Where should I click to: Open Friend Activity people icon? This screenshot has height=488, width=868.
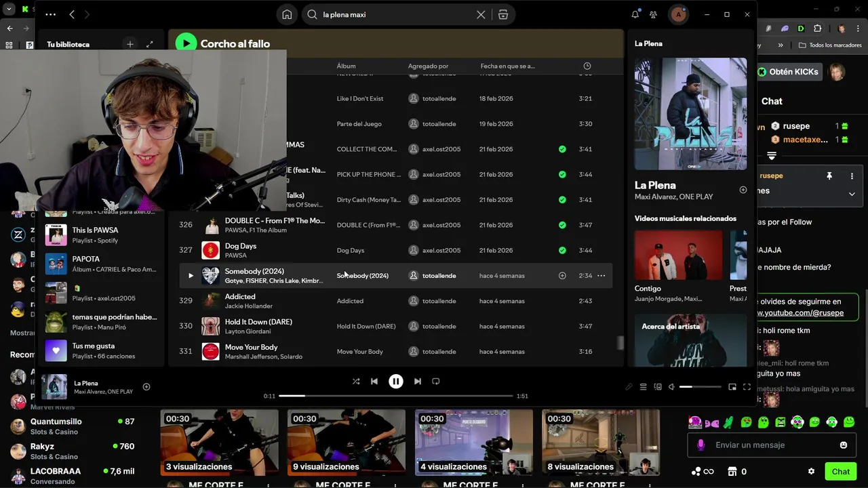pyautogui.click(x=653, y=14)
